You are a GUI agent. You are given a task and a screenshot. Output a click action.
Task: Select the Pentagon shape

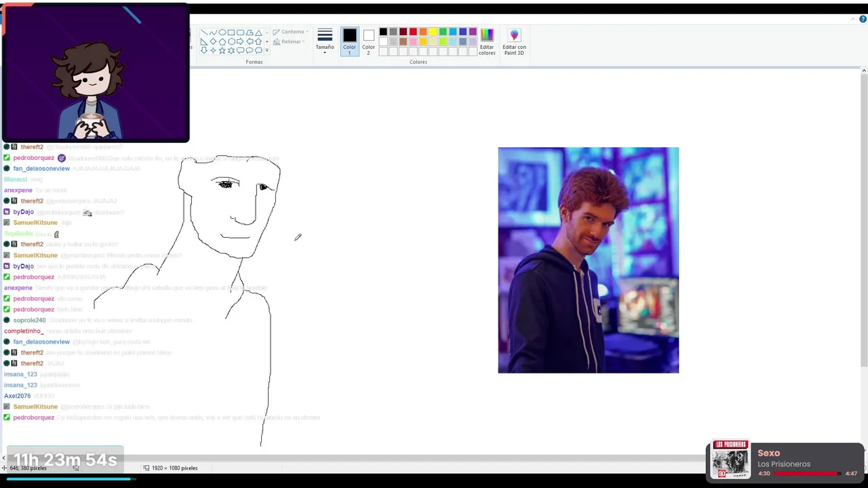222,41
